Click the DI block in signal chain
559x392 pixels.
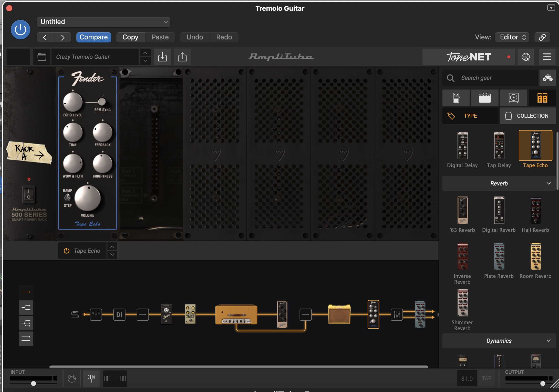119,314
